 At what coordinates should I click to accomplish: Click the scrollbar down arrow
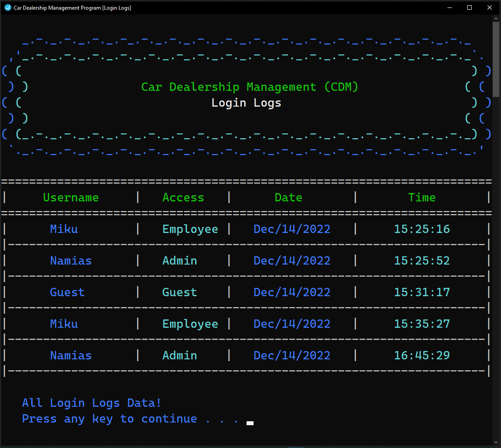pyautogui.click(x=496, y=442)
